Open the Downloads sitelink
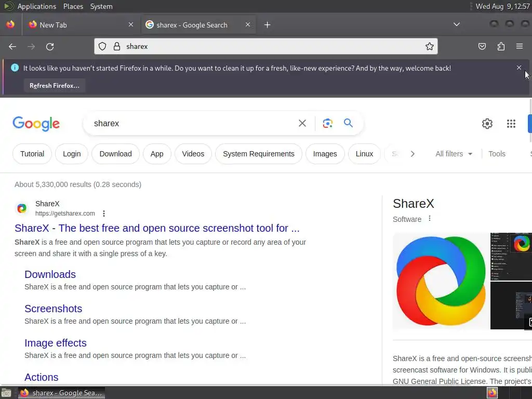 pyautogui.click(x=50, y=274)
